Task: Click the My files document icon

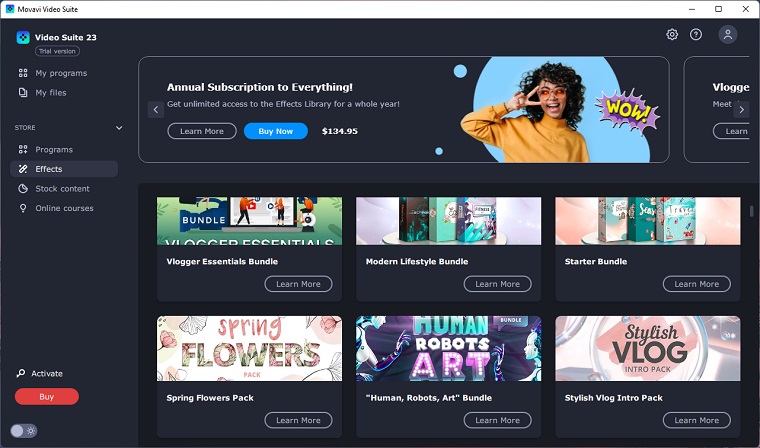Action: point(23,93)
